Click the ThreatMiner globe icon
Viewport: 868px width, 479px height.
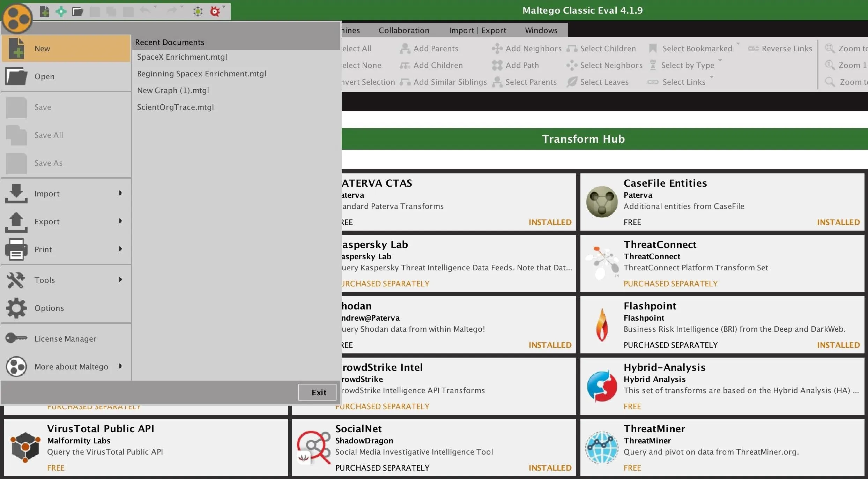602,447
